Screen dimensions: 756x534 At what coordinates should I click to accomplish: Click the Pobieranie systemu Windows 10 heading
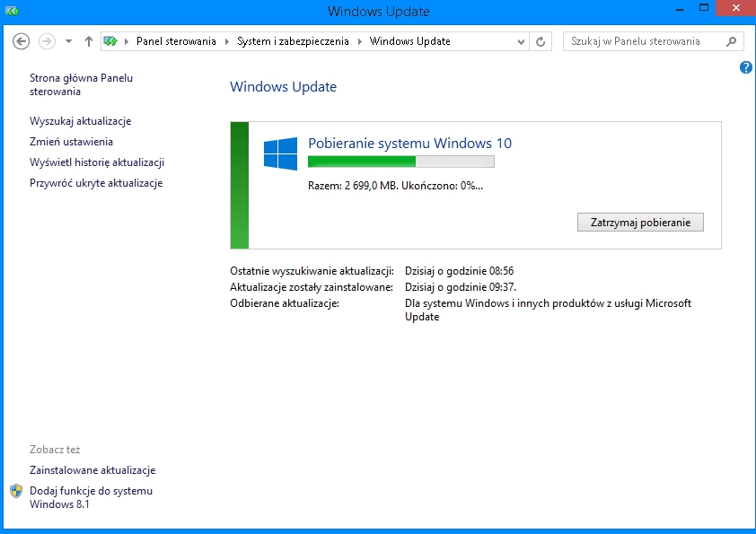409,143
